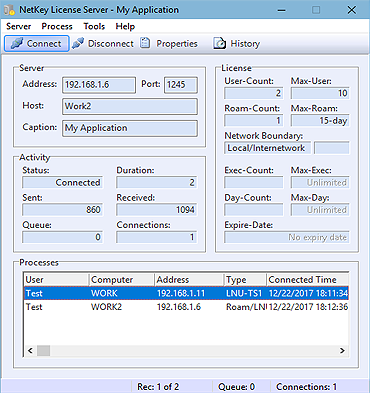Click the LNU-TS1 type cell

coord(244,293)
